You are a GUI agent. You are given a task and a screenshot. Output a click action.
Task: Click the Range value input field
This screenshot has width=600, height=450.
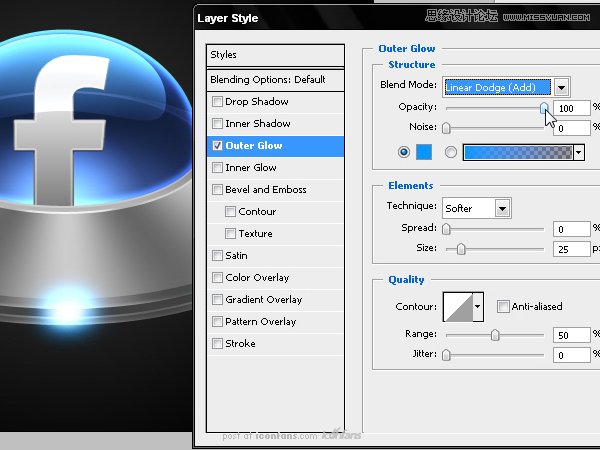(571, 334)
